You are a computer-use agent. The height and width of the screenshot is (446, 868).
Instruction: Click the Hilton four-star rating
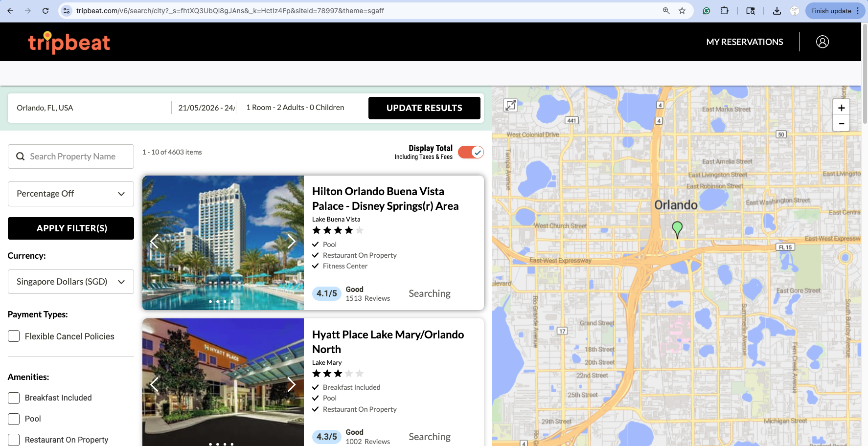coord(338,230)
